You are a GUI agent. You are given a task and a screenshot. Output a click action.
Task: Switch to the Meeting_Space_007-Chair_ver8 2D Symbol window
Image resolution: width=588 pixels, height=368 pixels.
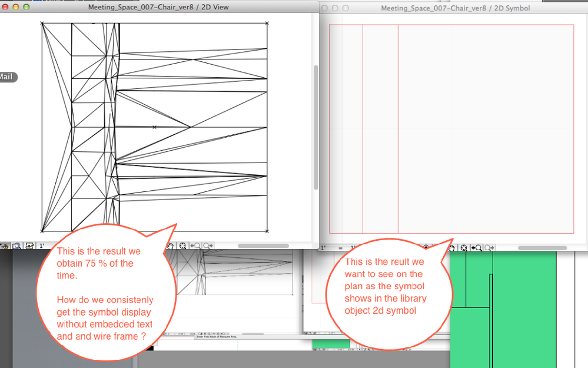pos(455,8)
